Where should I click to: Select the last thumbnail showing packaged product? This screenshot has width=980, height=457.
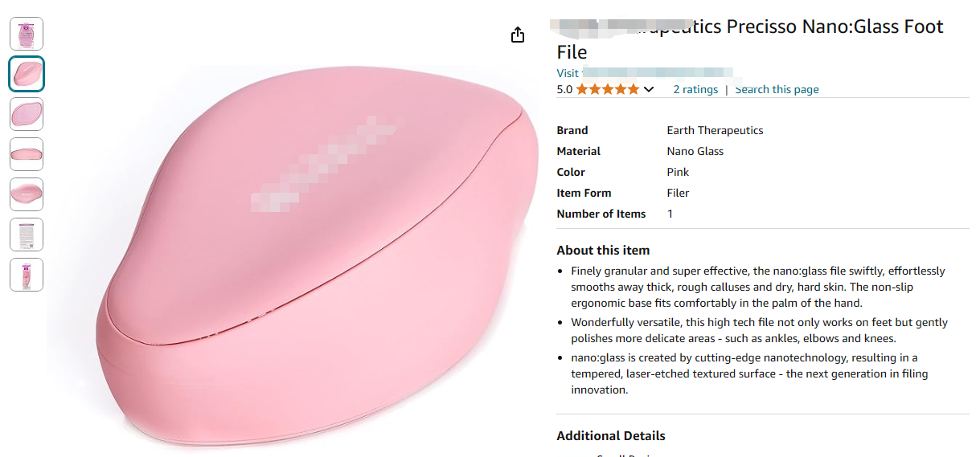pos(27,275)
